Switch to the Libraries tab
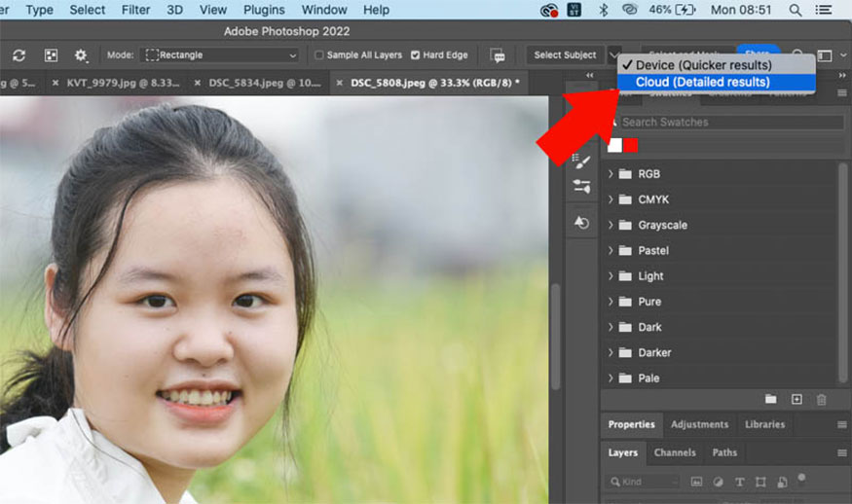This screenshot has height=504, width=852. [764, 425]
